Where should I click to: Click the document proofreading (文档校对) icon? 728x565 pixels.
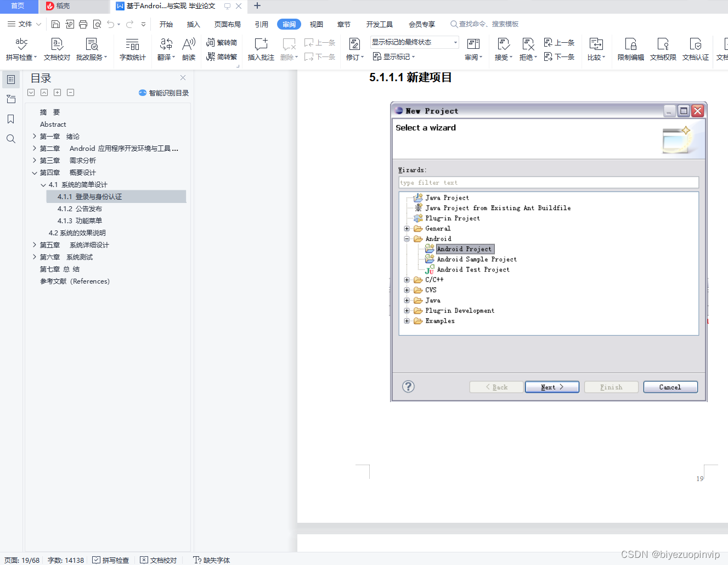coord(57,49)
